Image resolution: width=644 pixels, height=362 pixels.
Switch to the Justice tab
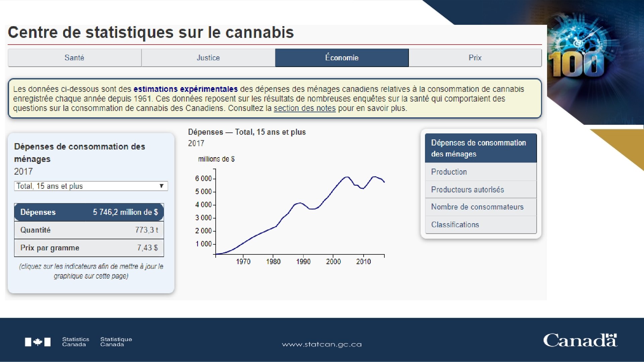(x=208, y=58)
